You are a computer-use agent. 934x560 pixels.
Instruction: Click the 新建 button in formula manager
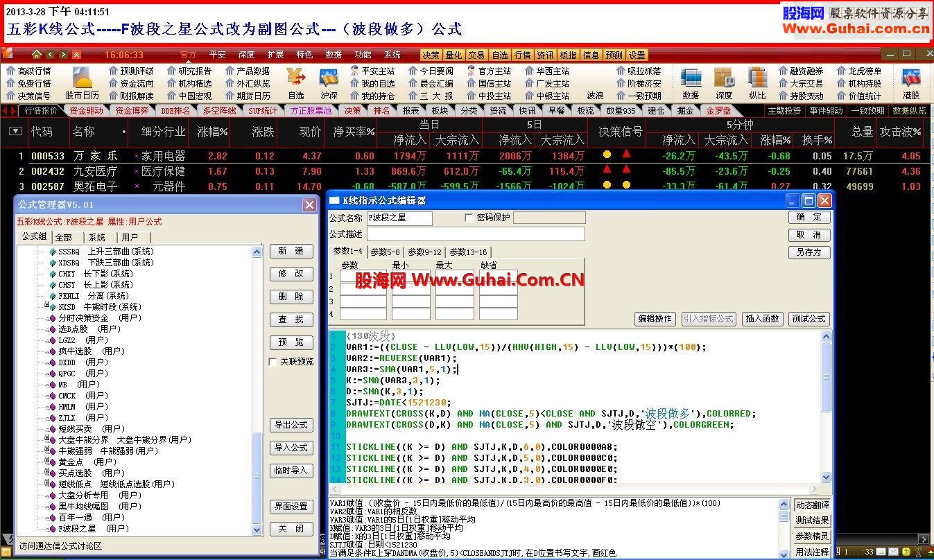pyautogui.click(x=291, y=251)
